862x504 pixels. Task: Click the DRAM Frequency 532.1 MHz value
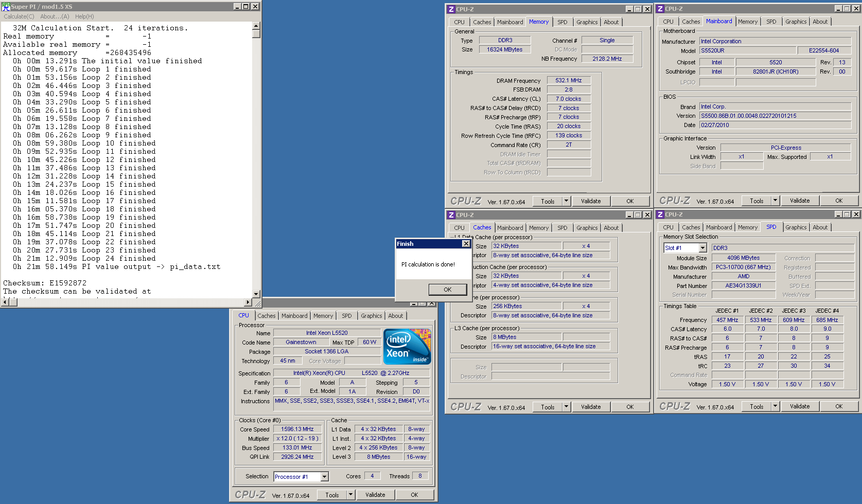click(x=569, y=80)
